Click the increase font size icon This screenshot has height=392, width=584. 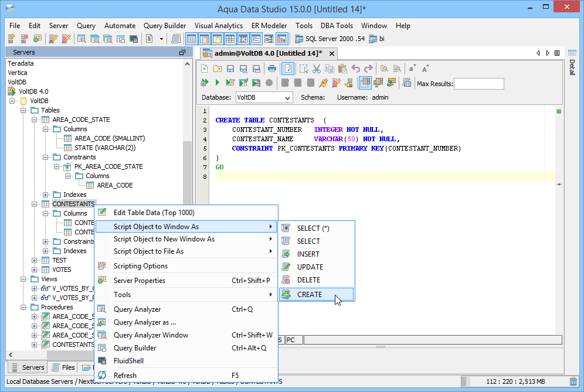pos(425,69)
